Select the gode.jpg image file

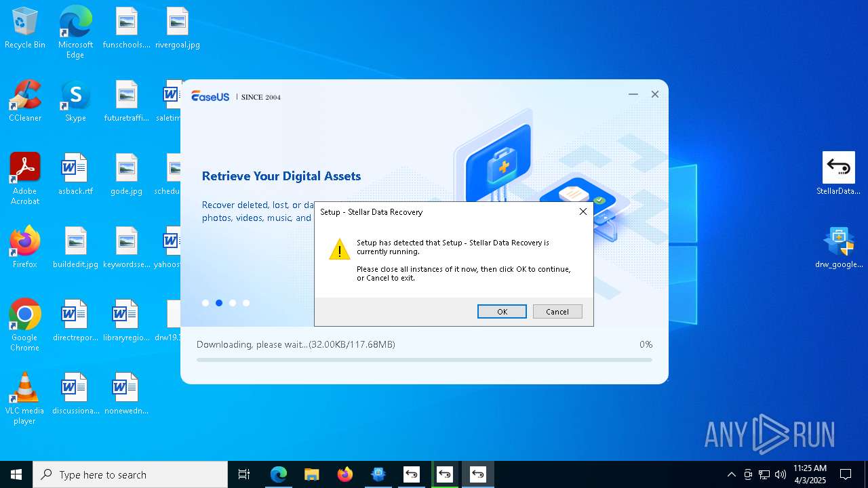(127, 174)
